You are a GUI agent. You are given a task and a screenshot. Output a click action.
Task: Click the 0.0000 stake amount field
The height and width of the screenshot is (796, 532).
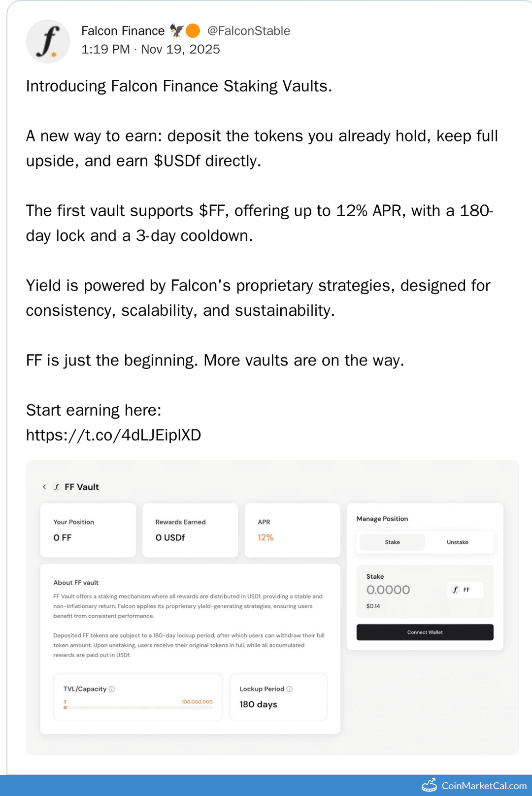(x=388, y=590)
